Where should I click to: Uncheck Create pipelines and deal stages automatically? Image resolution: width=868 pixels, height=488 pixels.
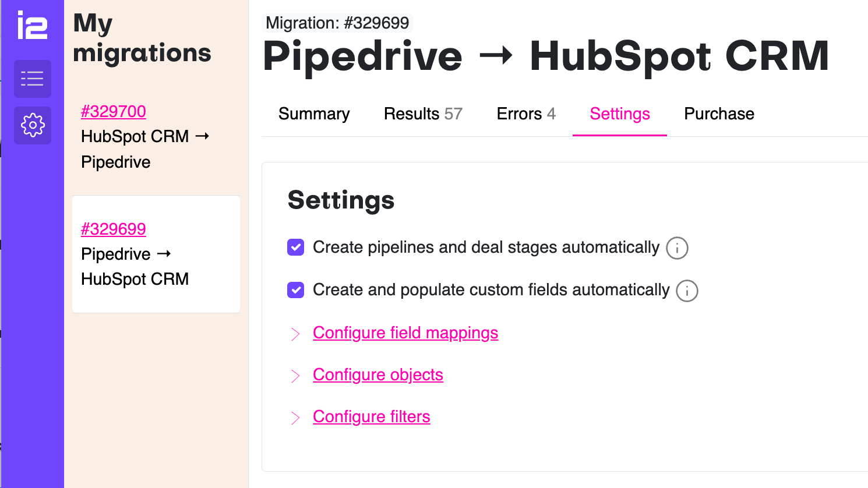pyautogui.click(x=296, y=247)
